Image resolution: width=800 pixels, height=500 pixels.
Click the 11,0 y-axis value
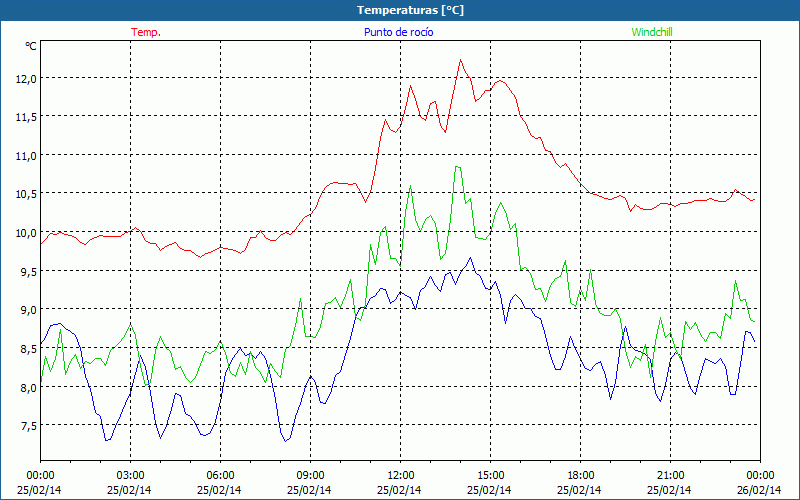click(x=26, y=156)
